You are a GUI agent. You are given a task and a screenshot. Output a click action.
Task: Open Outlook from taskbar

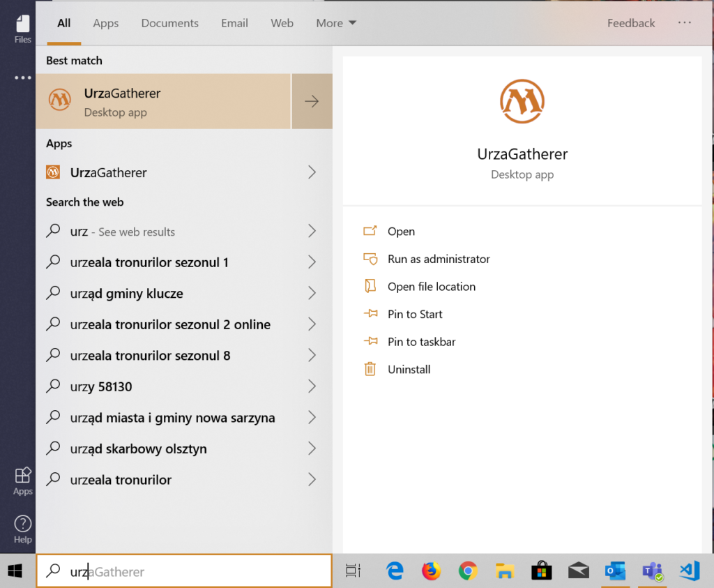click(615, 571)
